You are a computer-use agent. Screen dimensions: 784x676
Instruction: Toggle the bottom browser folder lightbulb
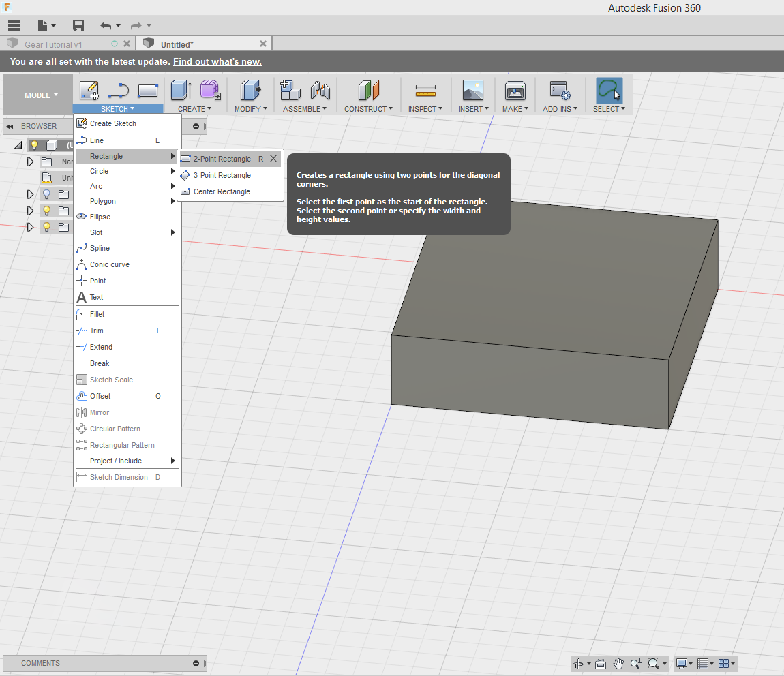(46, 227)
